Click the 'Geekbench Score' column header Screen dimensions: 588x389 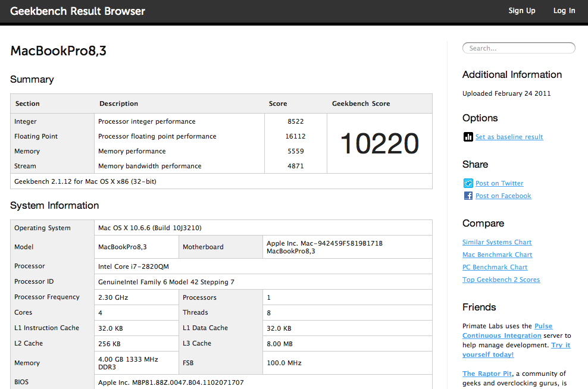361,103
